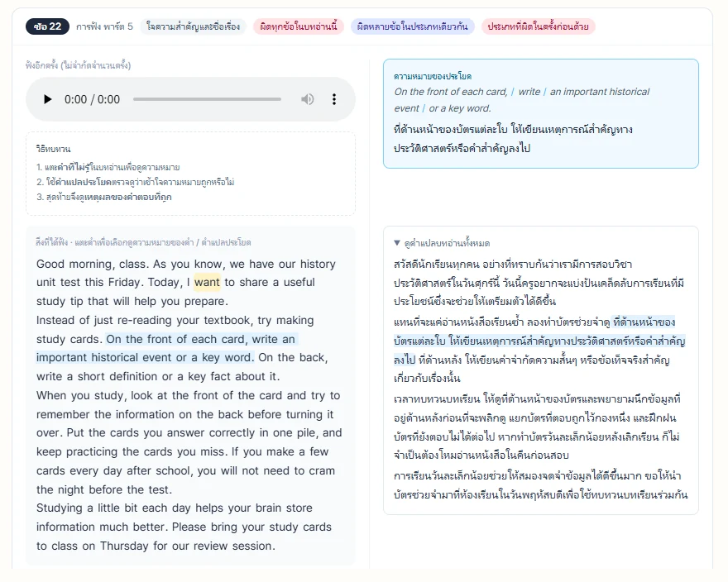Click the word "history" in the transcript
The height and width of the screenshot is (582, 728).
318,264
